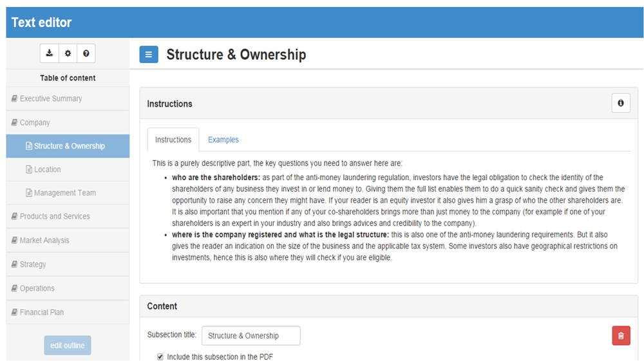644x361 pixels.
Task: Click the book icon beside Executive Summary
Action: [14, 98]
